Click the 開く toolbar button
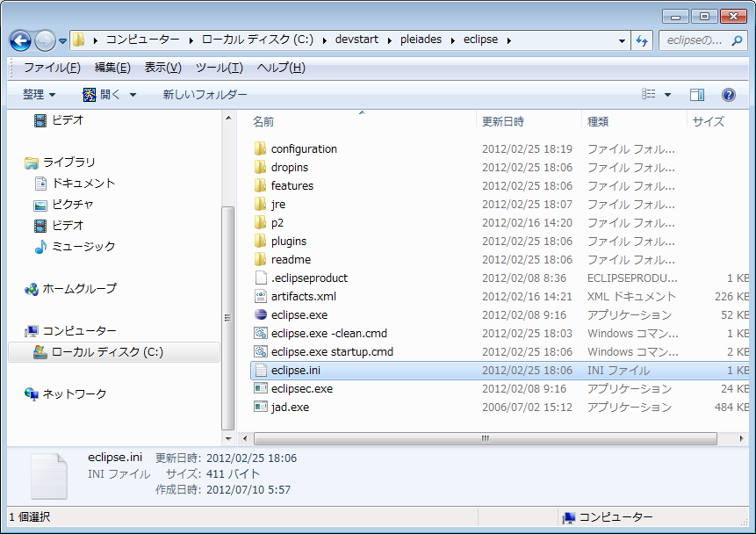This screenshot has width=756, height=534. (x=101, y=95)
